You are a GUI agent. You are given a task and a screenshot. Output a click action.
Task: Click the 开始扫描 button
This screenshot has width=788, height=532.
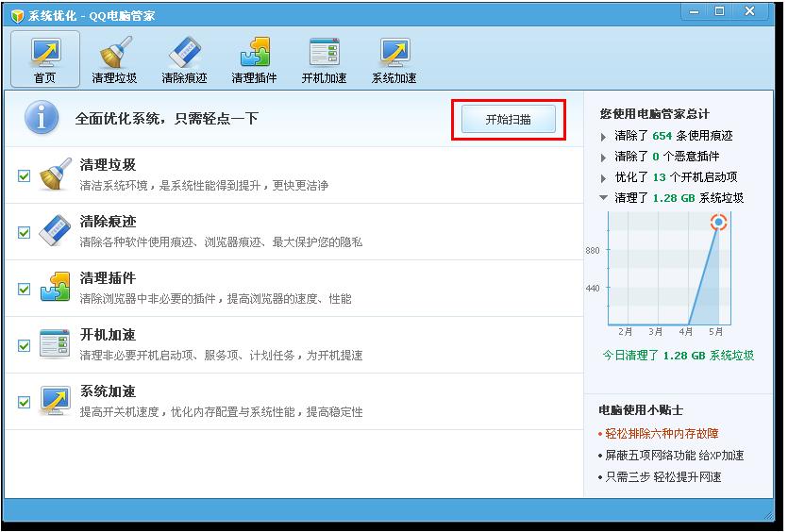tap(508, 120)
